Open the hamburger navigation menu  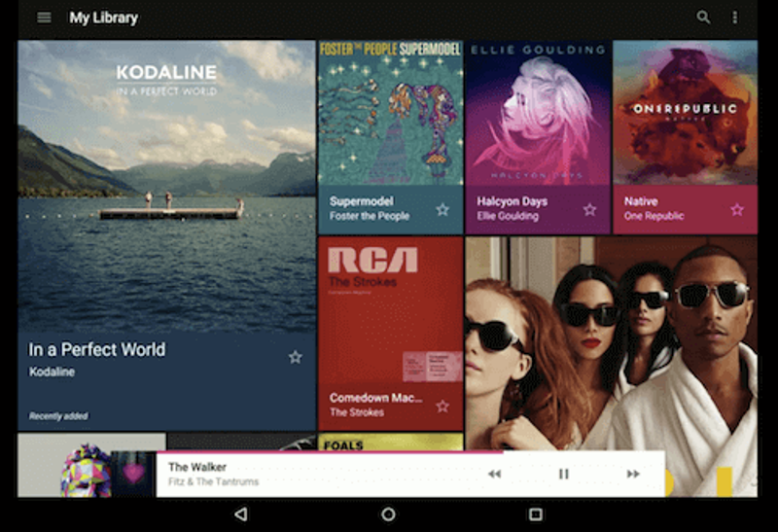44,18
